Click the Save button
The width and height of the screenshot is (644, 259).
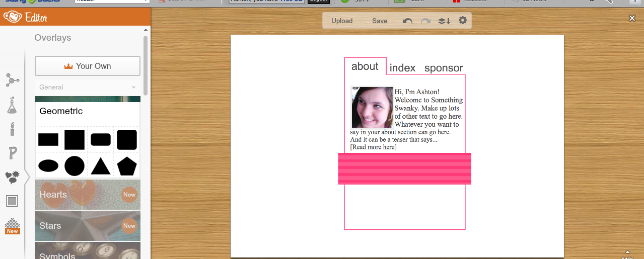coord(380,21)
